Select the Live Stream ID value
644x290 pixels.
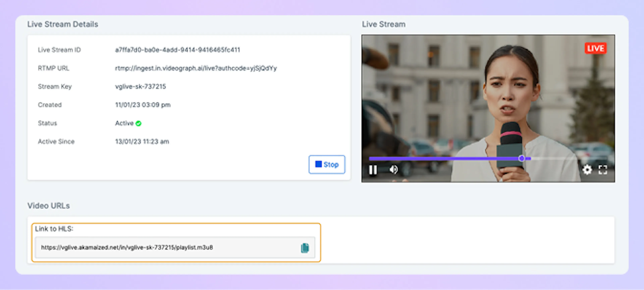pyautogui.click(x=177, y=50)
